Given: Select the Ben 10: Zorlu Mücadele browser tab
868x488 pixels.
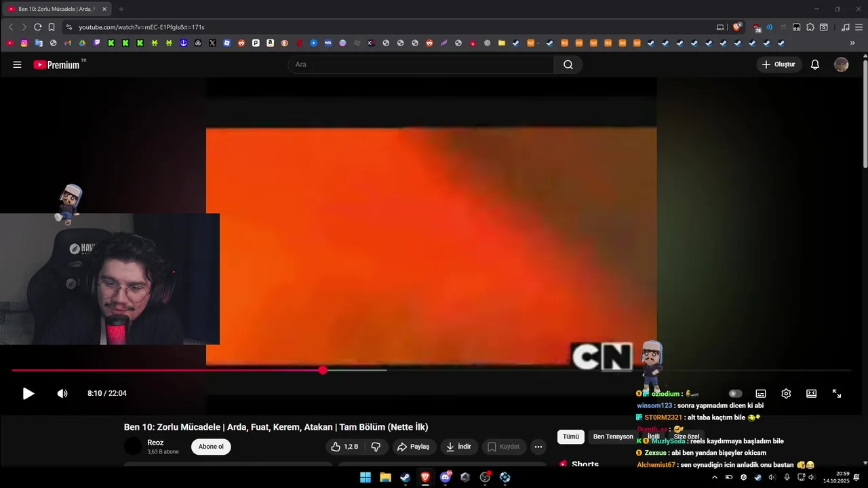Looking at the screenshot, I should click(x=57, y=9).
